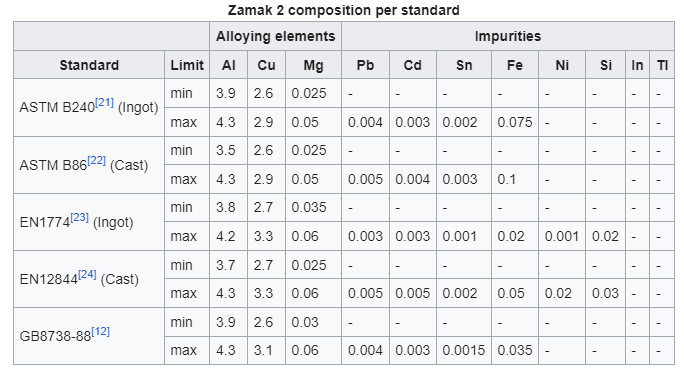Select the Zamak 2 composition table caption

[344, 10]
